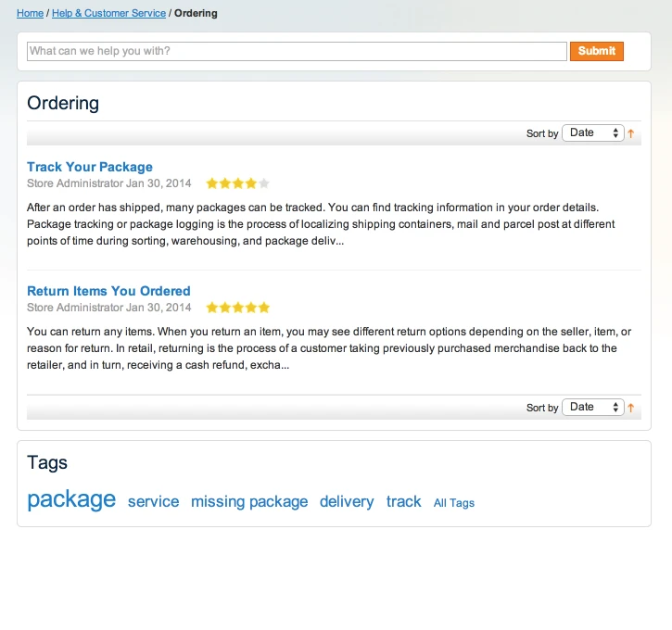Open the Return Items You Ordered article
Image resolution: width=672 pixels, height=630 pixels.
[x=108, y=291]
